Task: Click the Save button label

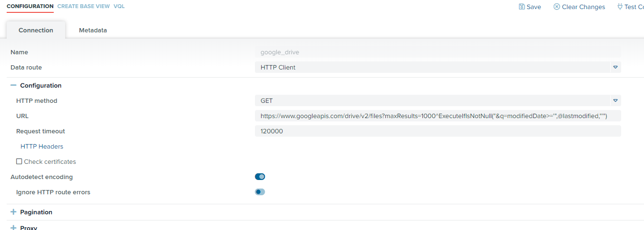Action: click(x=534, y=7)
